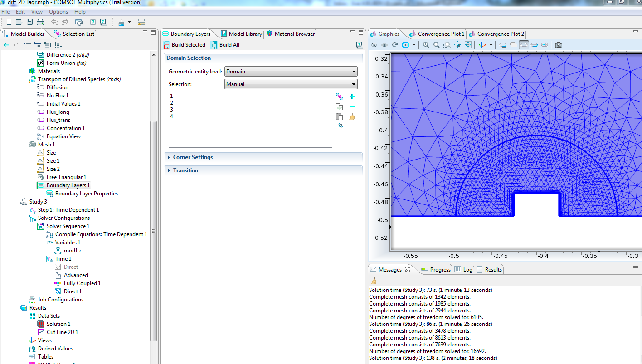Image resolution: width=642 pixels, height=364 pixels.
Task: Click the Zoom Extents icon in Graphics toolbar
Action: [468, 45]
